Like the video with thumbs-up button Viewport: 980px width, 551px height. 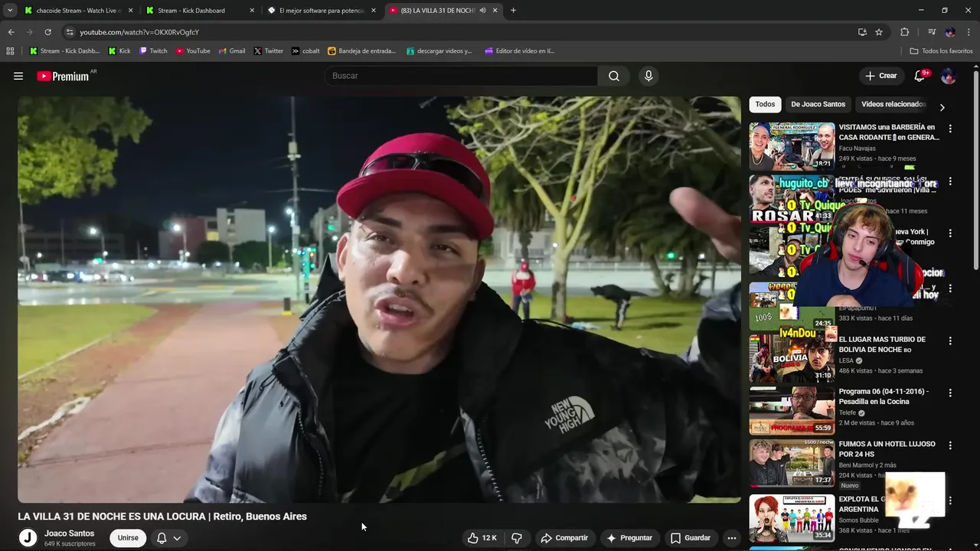point(482,538)
